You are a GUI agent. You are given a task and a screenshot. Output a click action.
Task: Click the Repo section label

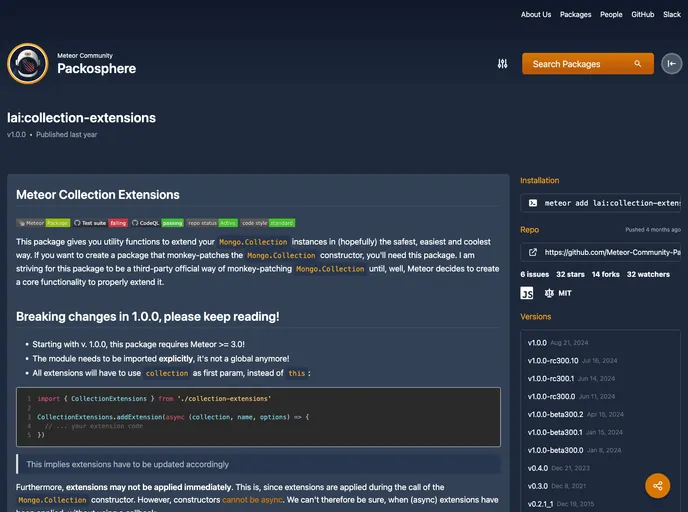[x=529, y=230]
